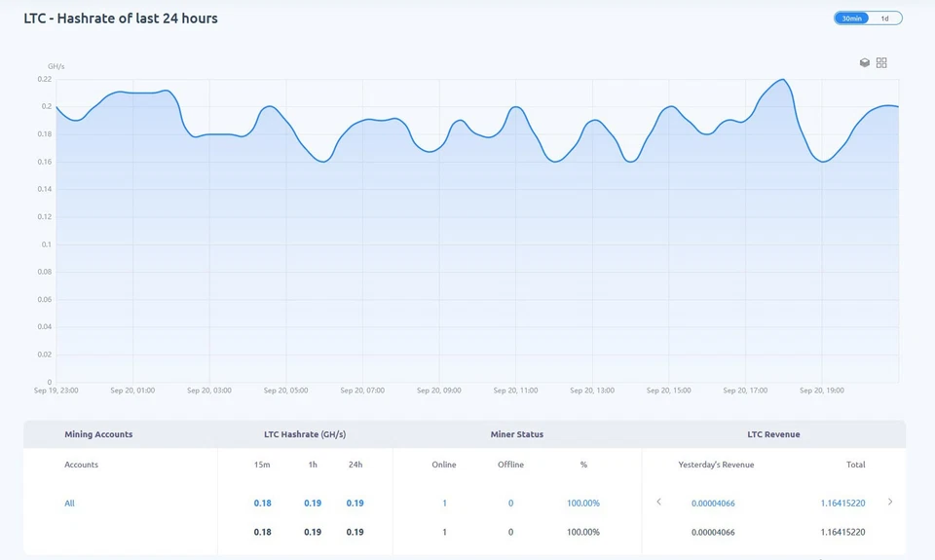
Task: Open the online miners count link
Action: point(444,503)
